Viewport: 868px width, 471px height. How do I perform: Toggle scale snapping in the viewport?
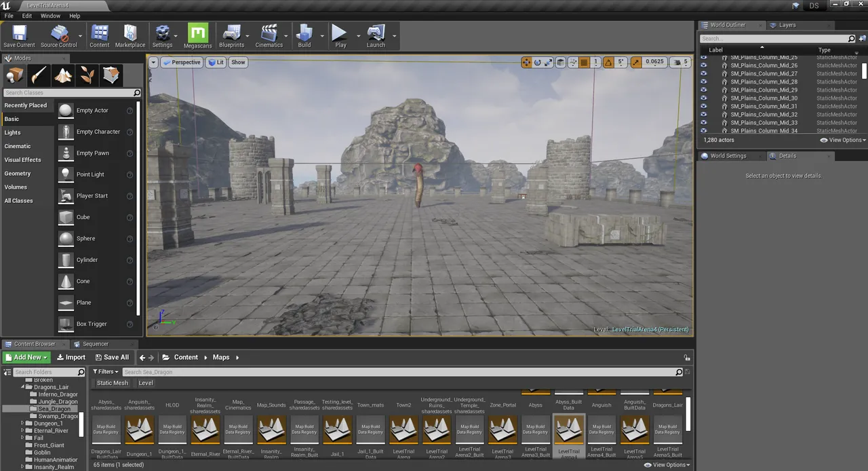tap(636, 62)
